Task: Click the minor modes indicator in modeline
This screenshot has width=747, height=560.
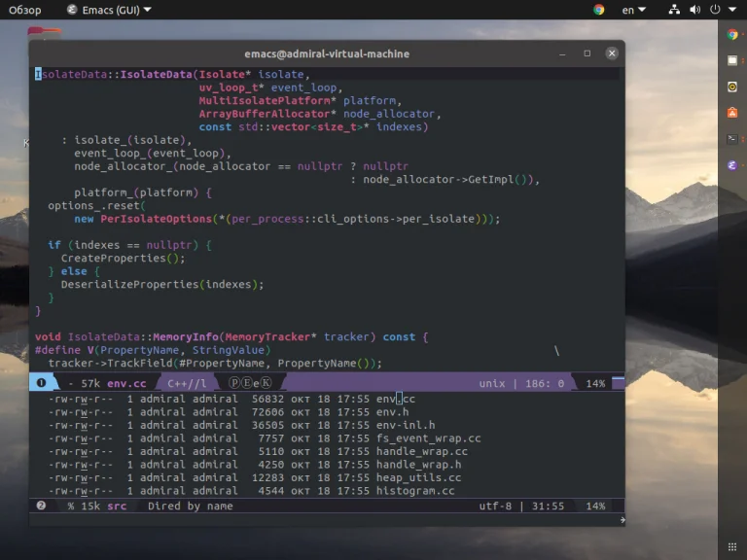Action: [x=251, y=384]
